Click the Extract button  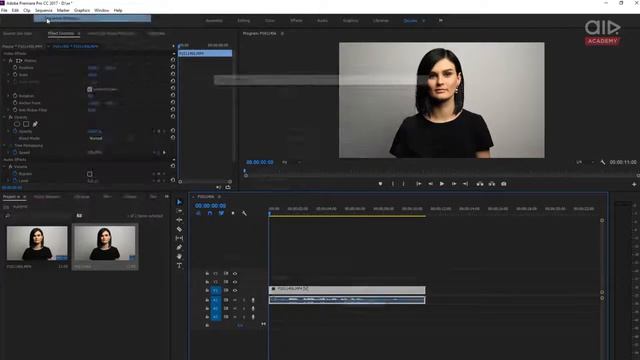(492, 184)
